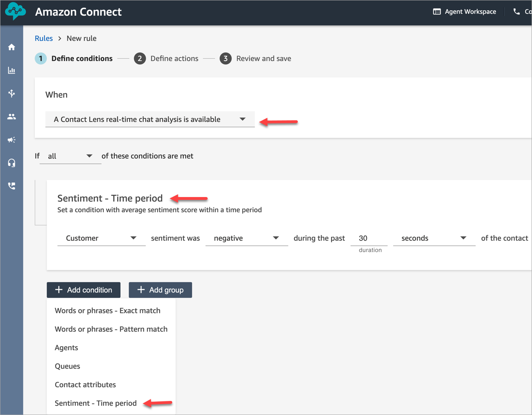Select the Announcements megaphone icon
Image resolution: width=532 pixels, height=415 pixels.
pos(12,140)
